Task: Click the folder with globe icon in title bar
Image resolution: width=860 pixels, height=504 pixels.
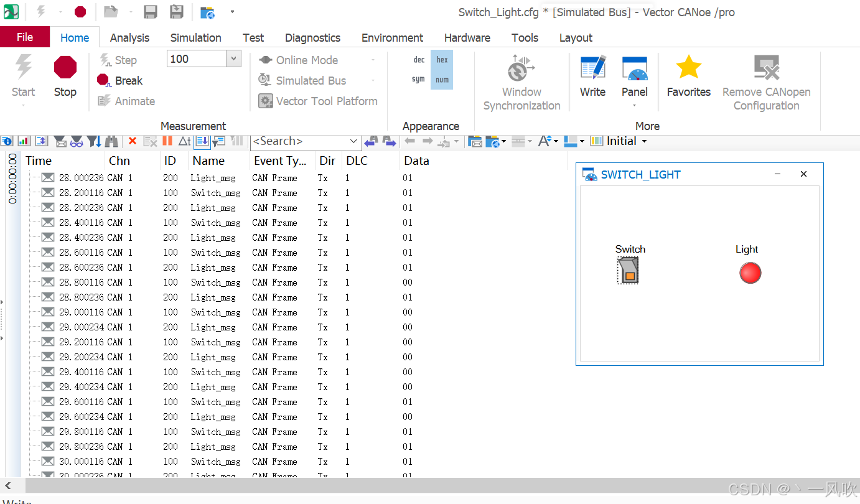Action: coord(207,12)
